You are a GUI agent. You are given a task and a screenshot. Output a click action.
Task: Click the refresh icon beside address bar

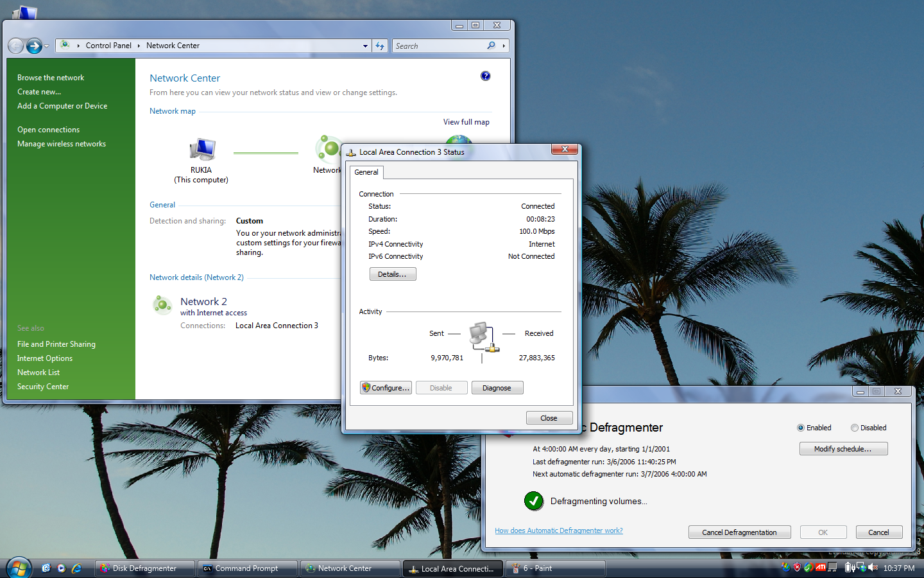pos(380,46)
